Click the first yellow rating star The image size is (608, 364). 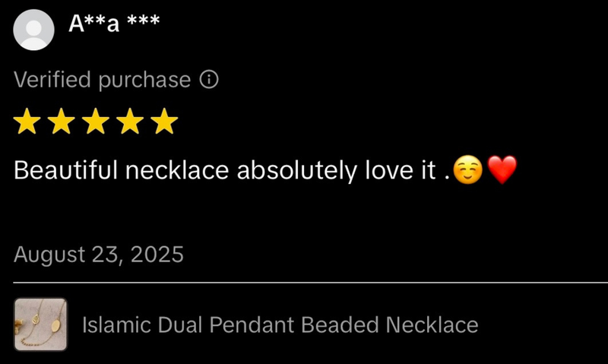pyautogui.click(x=27, y=121)
